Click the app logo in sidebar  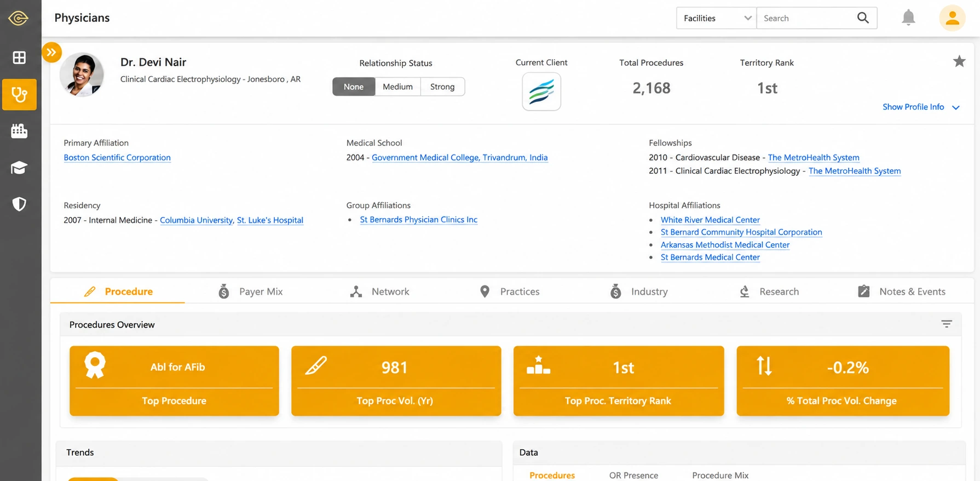[19, 19]
